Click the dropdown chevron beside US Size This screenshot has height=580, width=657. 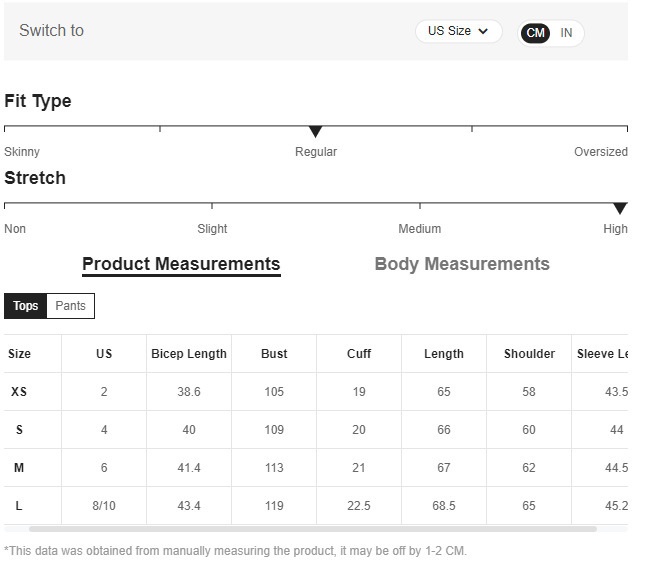[484, 31]
